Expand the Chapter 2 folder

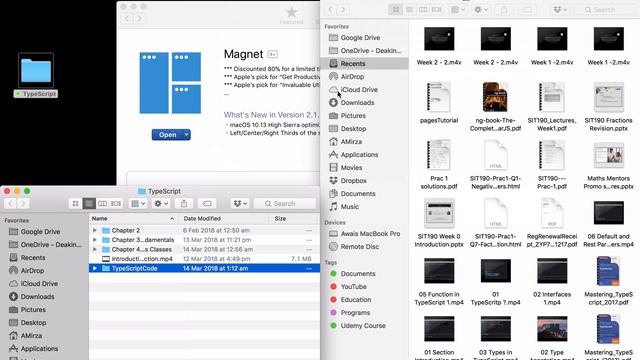95,230
